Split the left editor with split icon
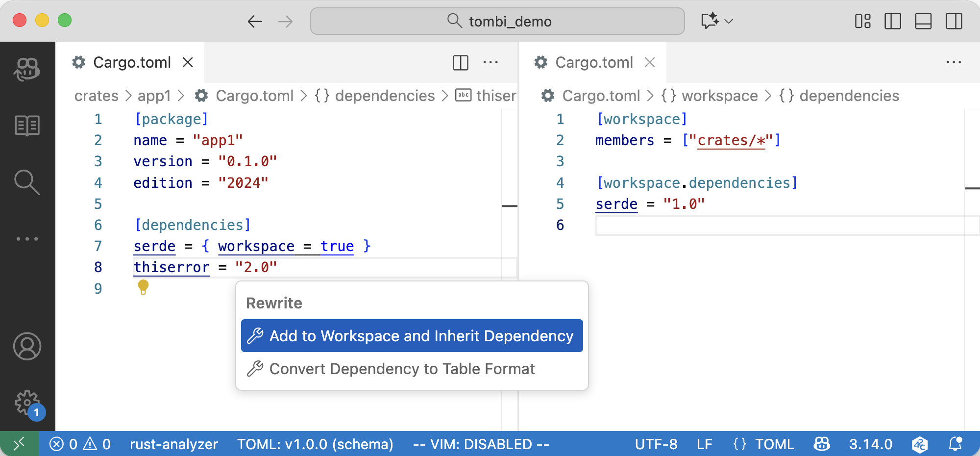Image resolution: width=980 pixels, height=456 pixels. pos(460,63)
